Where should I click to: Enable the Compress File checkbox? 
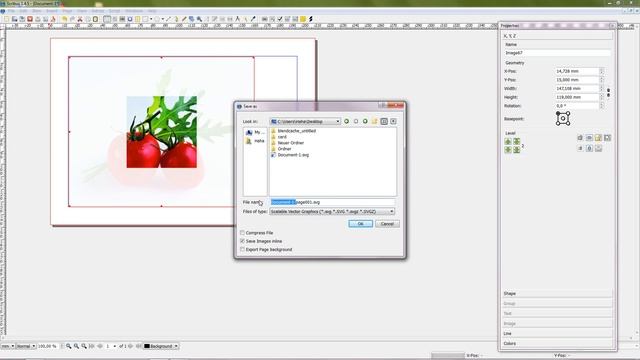(242, 233)
